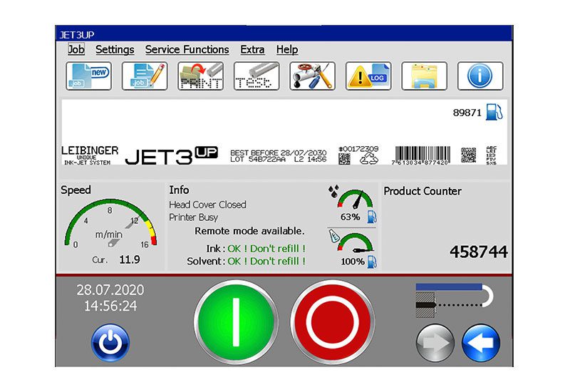This screenshot has height=392, width=570.
Task: Click the speed gauge dial
Action: pos(109,227)
